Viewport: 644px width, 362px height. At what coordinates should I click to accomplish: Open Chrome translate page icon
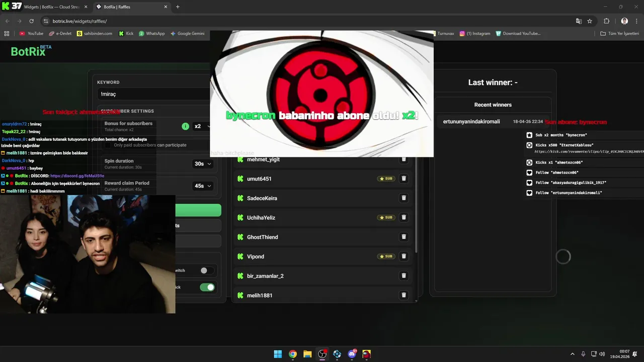tap(579, 21)
